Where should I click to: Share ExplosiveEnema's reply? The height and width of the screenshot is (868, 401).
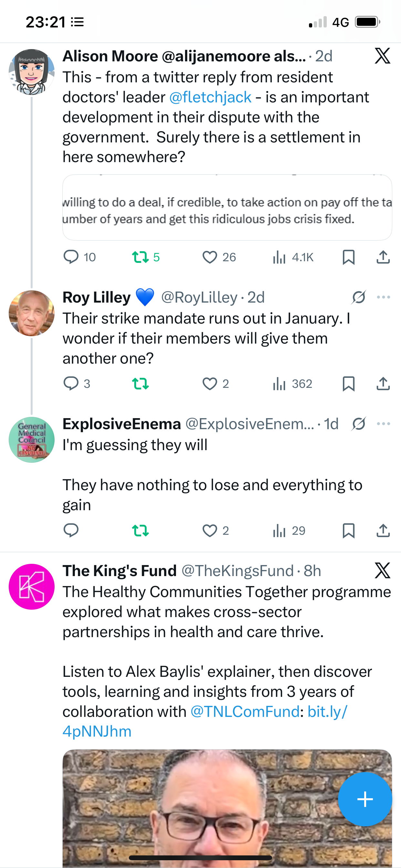point(383,531)
